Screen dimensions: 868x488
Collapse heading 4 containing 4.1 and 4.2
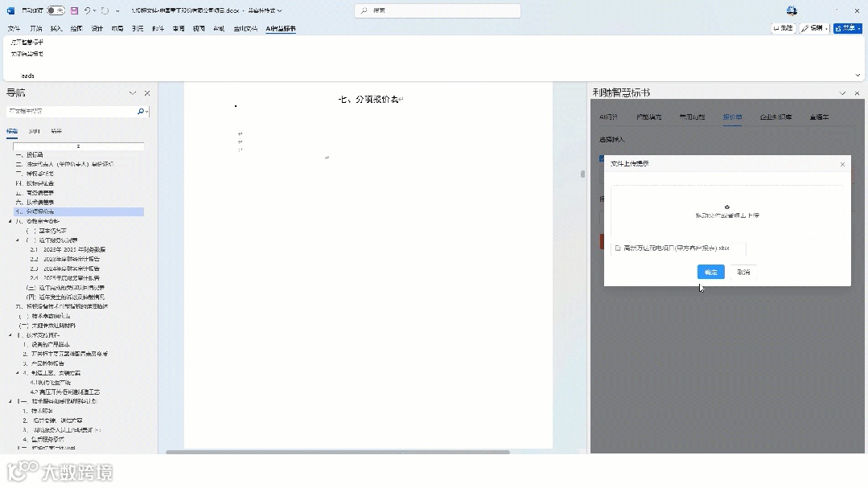point(17,373)
